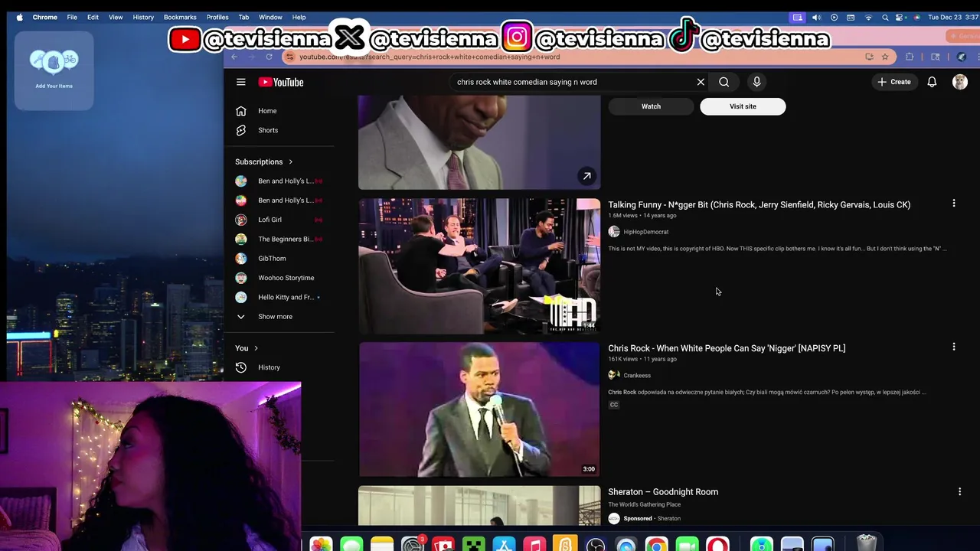The height and width of the screenshot is (551, 980).
Task: Open the Chrome Edit menu
Action: [93, 17]
